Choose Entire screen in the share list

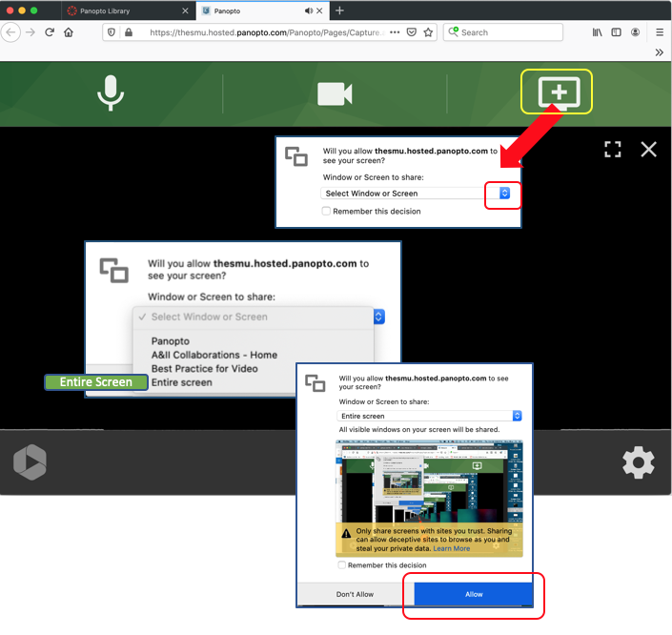coord(182,382)
